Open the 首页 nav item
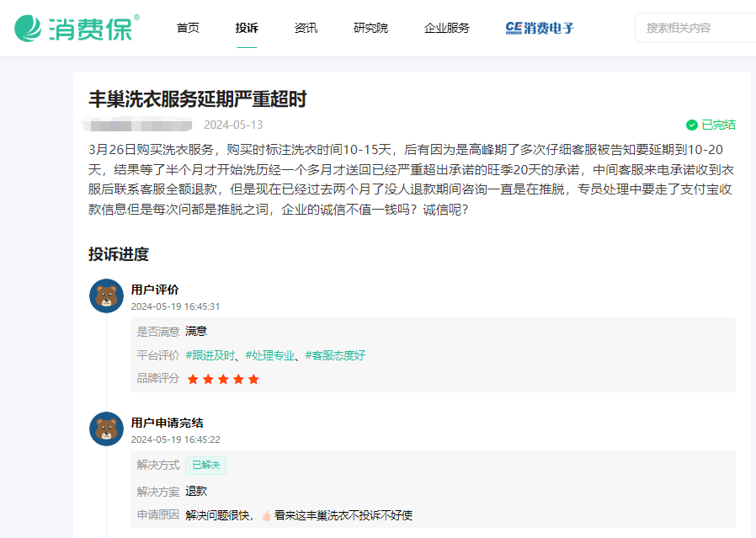The width and height of the screenshot is (756, 538). pos(188,28)
